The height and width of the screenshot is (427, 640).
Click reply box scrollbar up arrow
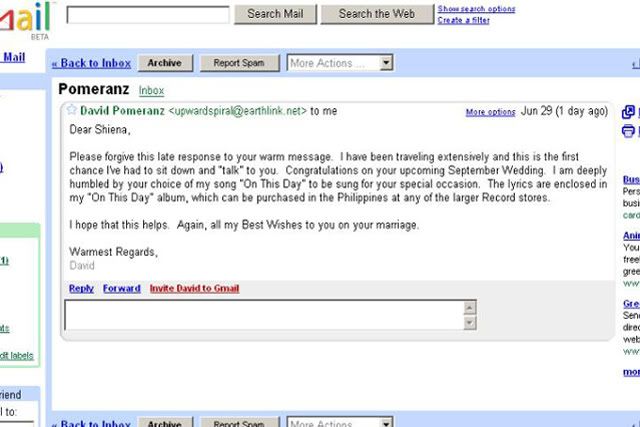point(470,307)
